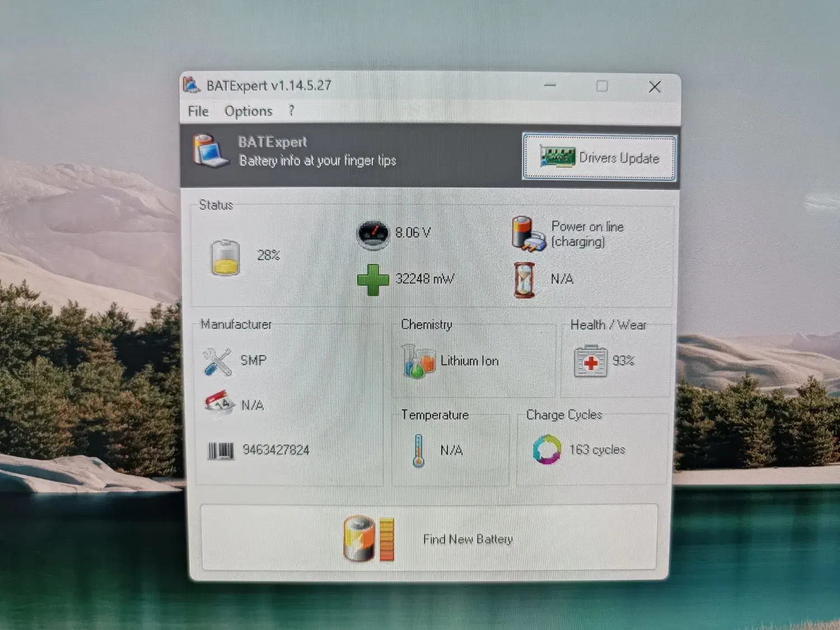The height and width of the screenshot is (630, 840).
Task: Click the voltage gauge icon
Action: point(373,235)
